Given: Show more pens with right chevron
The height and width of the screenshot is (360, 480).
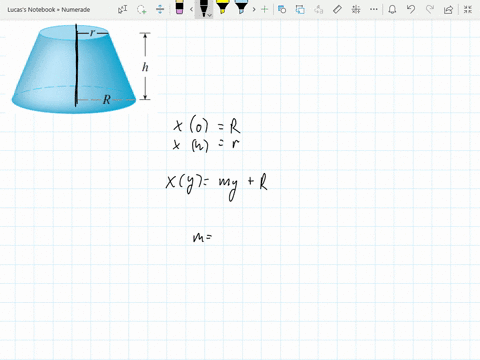Looking at the screenshot, I should (254, 9).
